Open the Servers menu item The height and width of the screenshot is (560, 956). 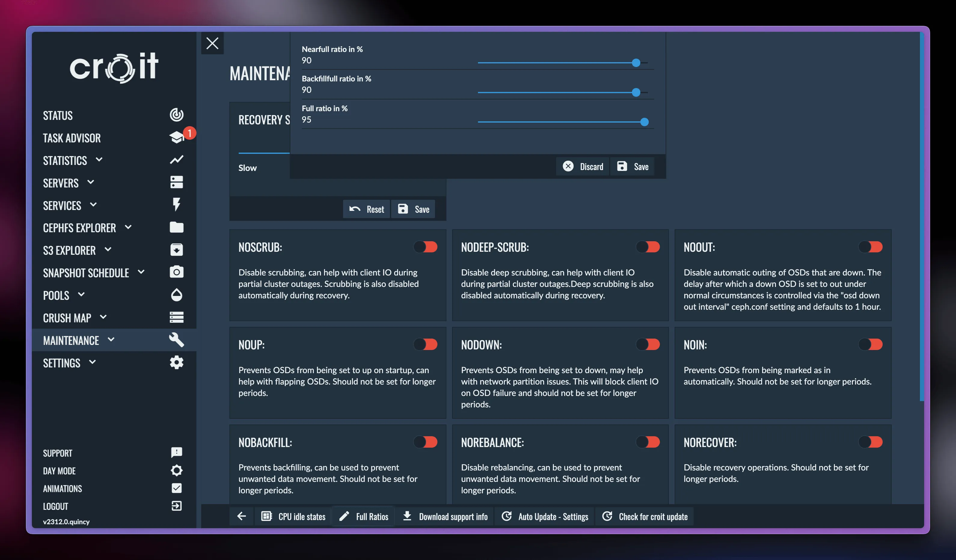(61, 183)
